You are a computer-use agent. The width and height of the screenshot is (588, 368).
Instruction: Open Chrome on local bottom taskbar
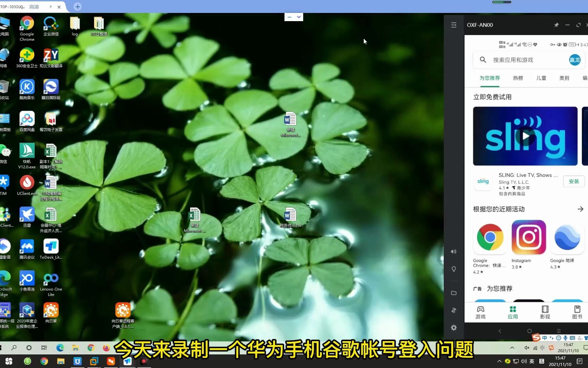pos(44,361)
